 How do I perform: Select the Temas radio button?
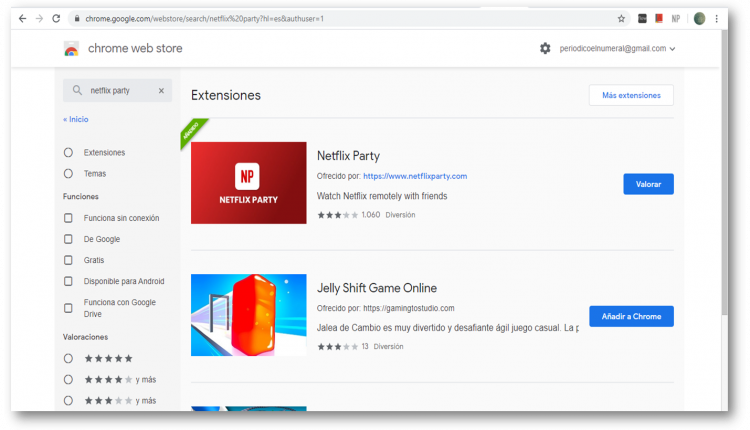pos(68,174)
